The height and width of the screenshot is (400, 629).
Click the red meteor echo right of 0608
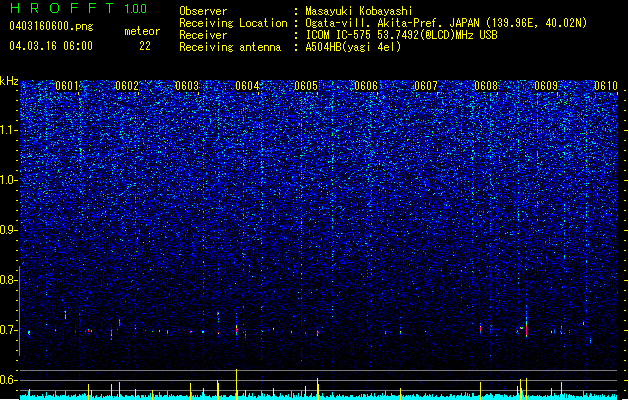pos(526,329)
